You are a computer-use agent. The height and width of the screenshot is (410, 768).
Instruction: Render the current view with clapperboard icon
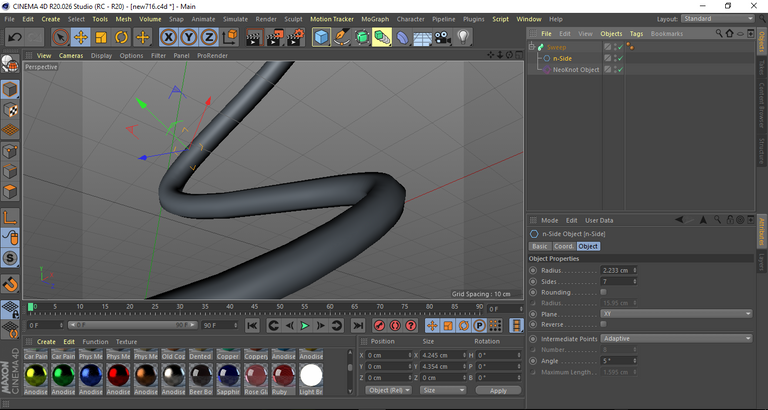point(254,37)
